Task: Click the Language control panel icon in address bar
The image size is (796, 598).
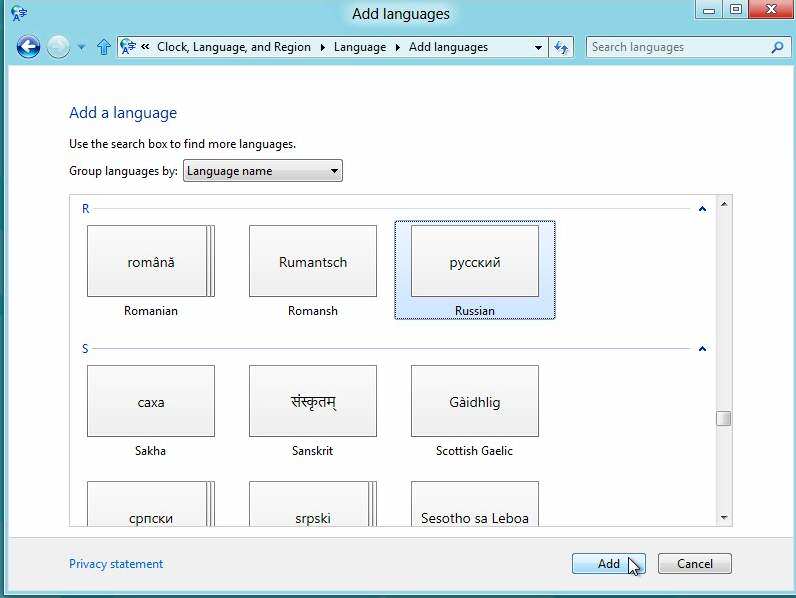Action: [x=128, y=47]
